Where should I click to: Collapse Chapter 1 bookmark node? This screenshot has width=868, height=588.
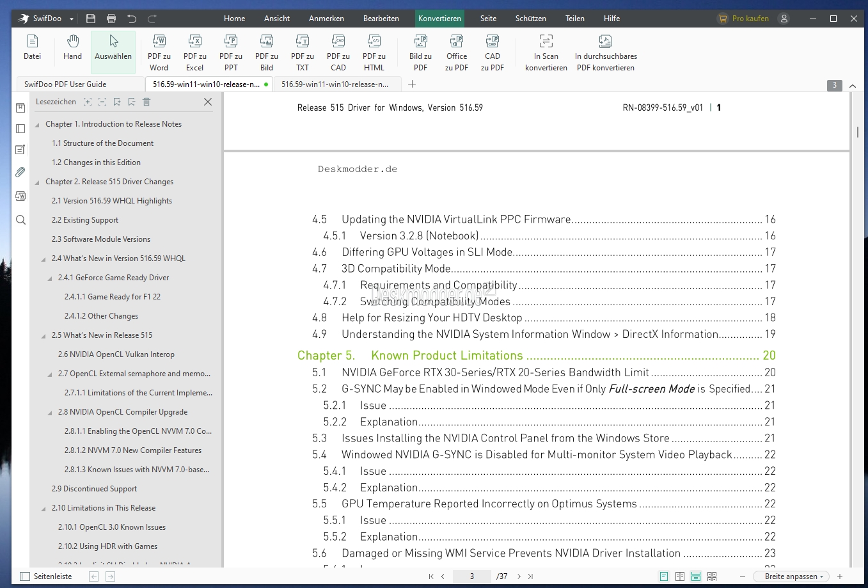point(37,125)
